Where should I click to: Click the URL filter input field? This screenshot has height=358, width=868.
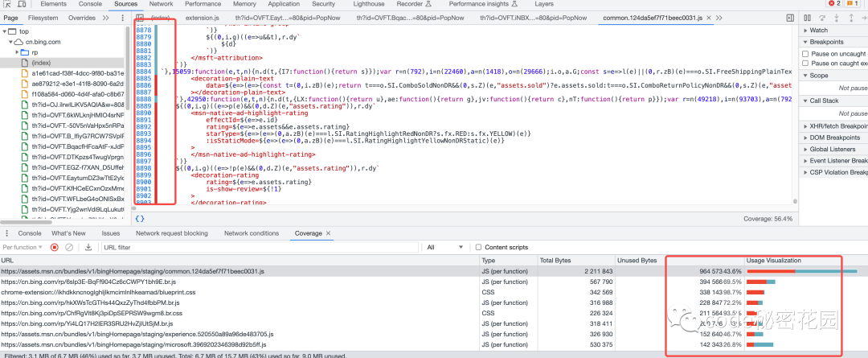260,247
